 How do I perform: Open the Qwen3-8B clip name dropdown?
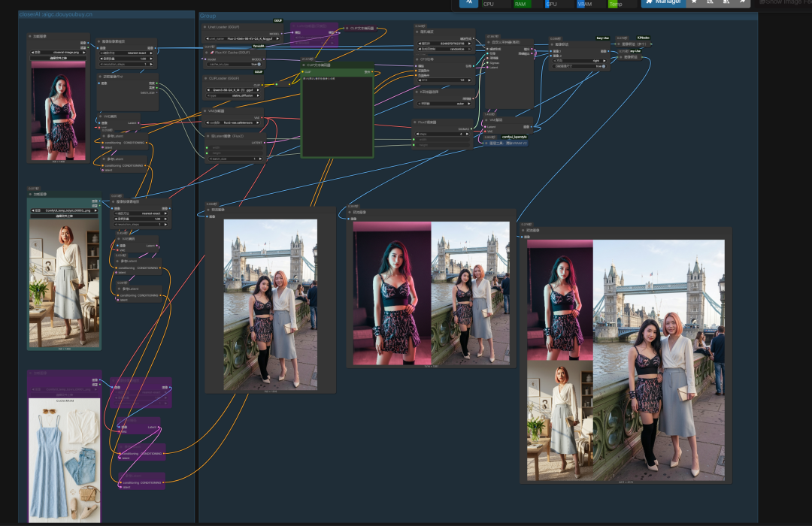click(233, 90)
